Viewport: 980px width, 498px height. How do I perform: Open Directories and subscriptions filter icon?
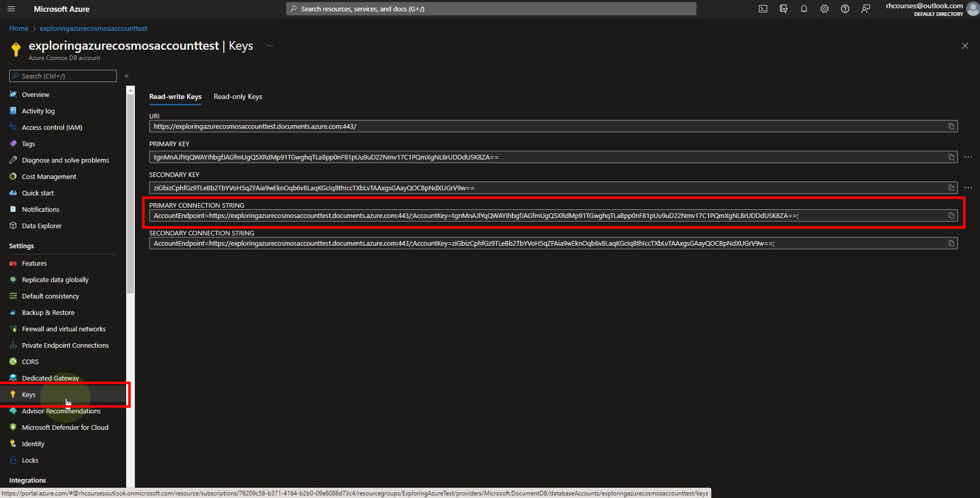point(784,9)
